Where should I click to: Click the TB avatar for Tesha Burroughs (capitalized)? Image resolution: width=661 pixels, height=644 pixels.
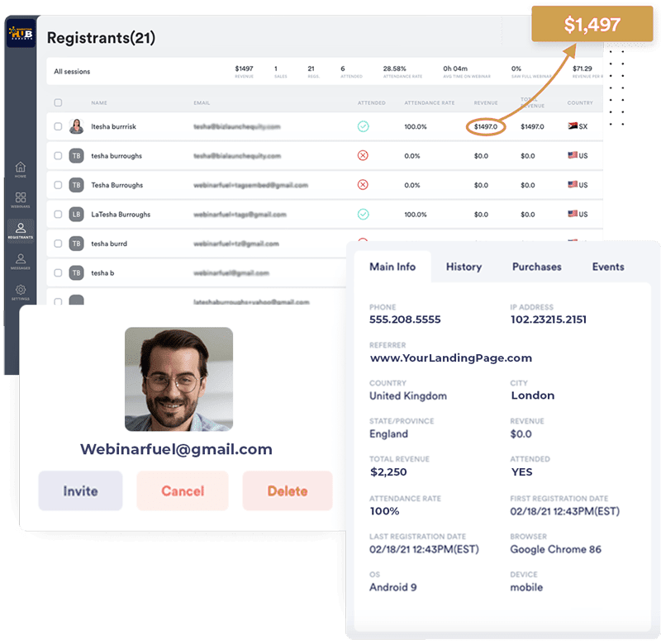tap(76, 185)
